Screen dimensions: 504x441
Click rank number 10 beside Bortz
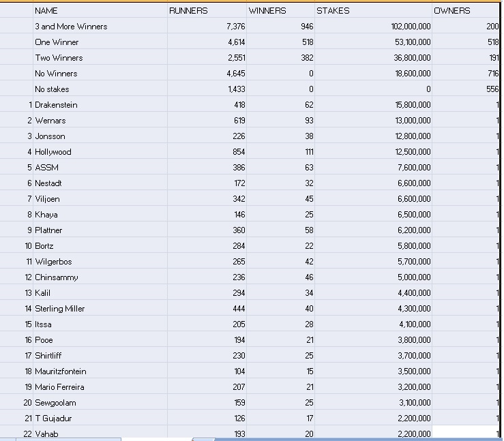point(29,246)
